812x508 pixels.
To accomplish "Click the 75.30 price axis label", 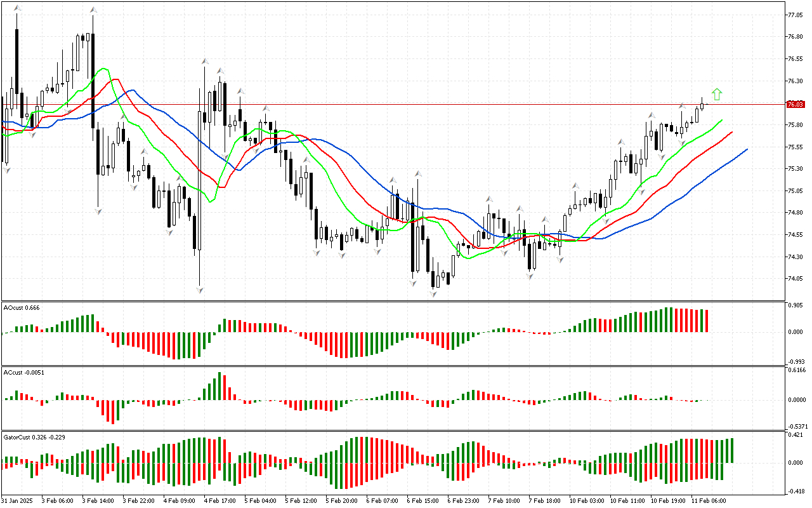I will click(795, 169).
